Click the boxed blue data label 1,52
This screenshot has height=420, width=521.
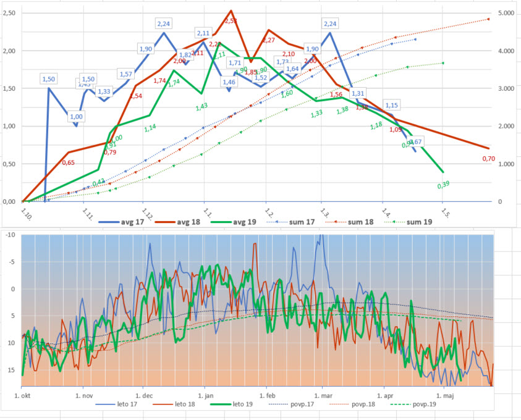[261, 77]
